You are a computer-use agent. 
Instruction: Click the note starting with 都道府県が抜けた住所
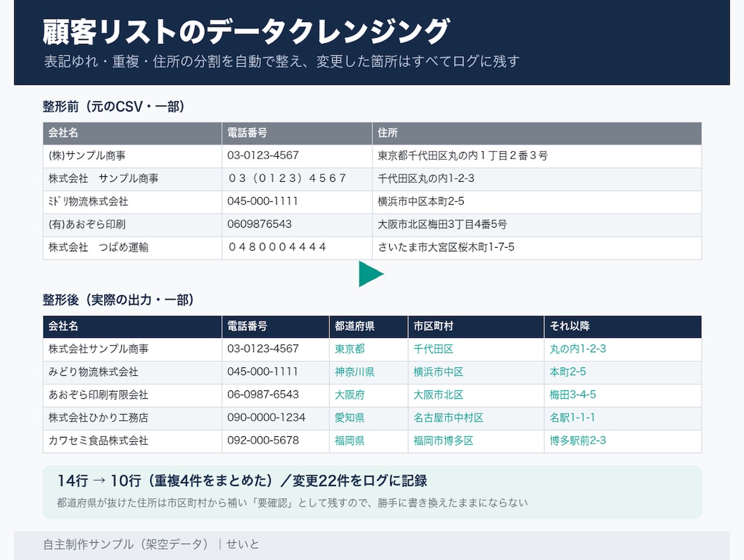[x=292, y=503]
